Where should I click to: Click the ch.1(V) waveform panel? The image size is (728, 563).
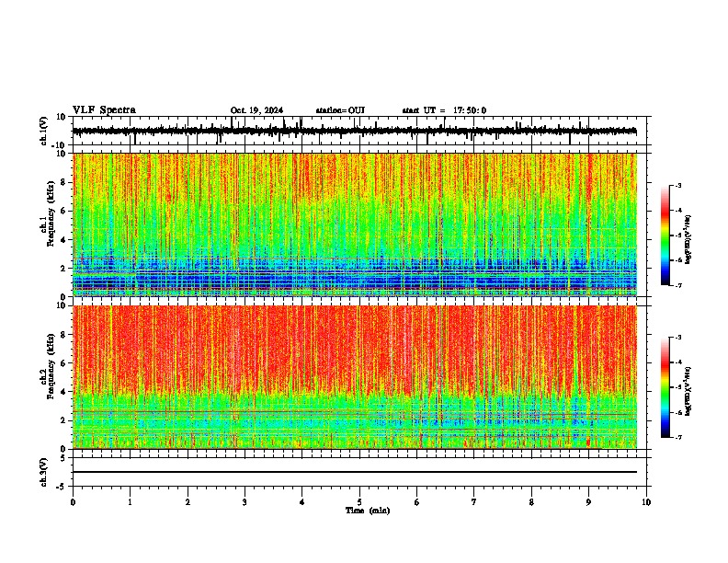359,131
